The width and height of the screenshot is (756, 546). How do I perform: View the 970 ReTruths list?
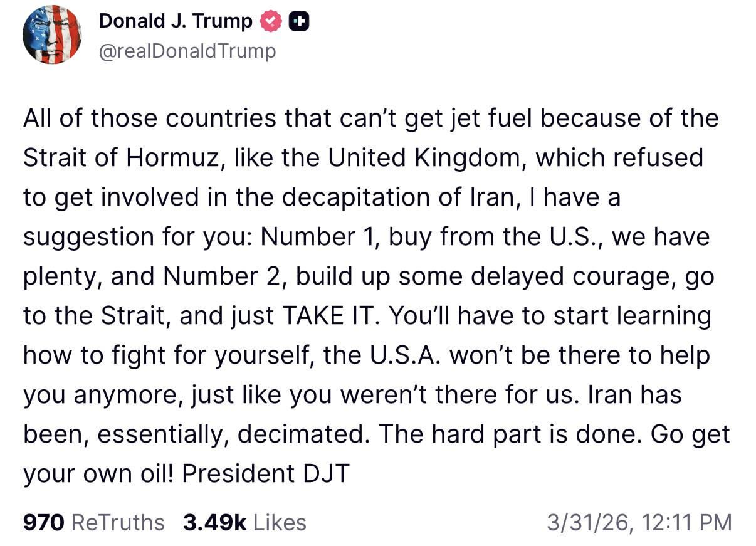pyautogui.click(x=93, y=522)
